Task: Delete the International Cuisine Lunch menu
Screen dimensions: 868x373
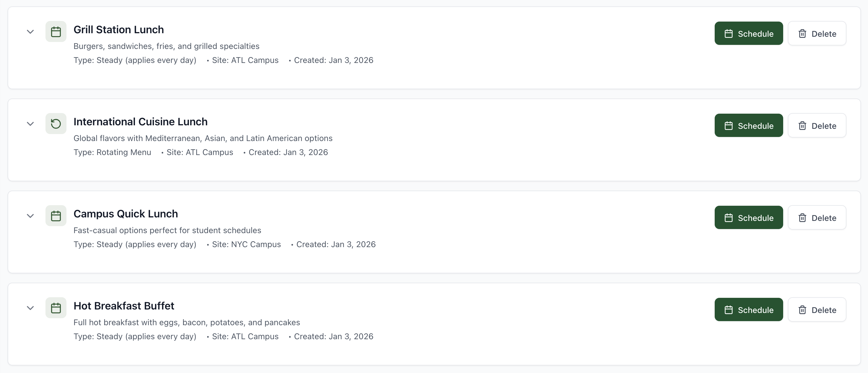Action: [817, 125]
